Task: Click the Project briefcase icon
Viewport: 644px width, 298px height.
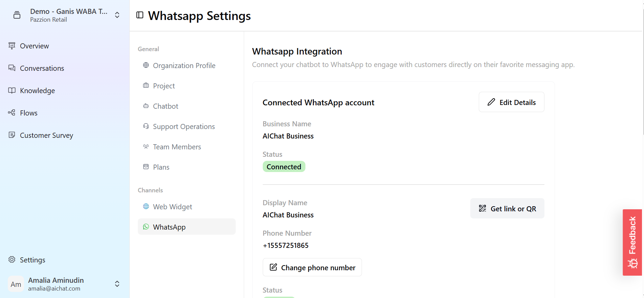Action: coord(146,85)
